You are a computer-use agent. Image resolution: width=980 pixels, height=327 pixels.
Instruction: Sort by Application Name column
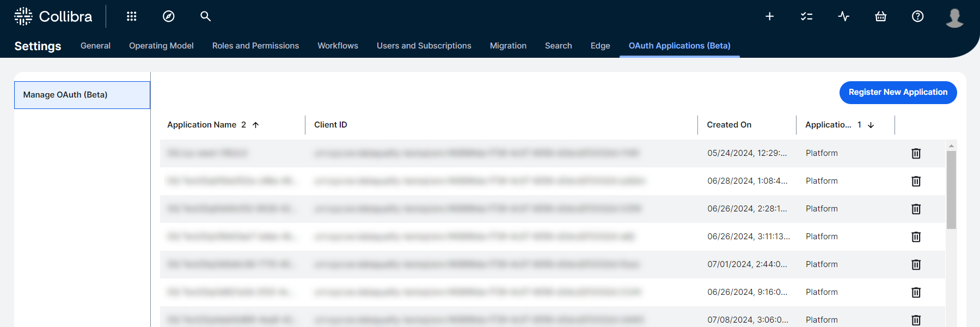(x=202, y=125)
